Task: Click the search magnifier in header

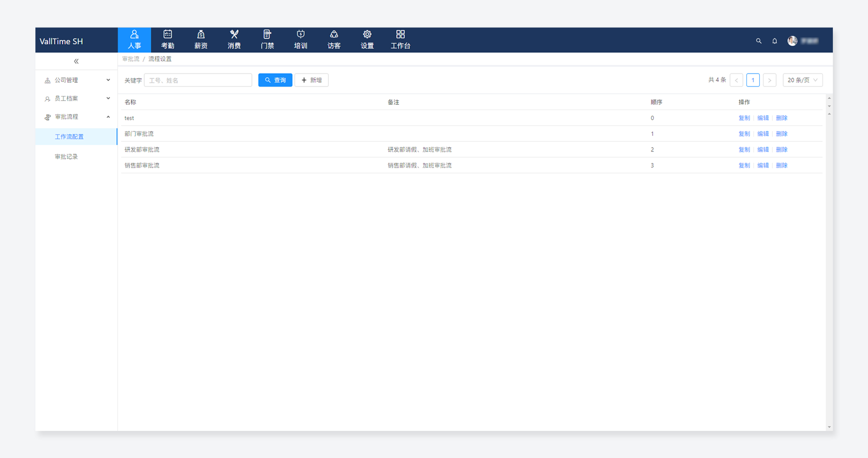Action: [759, 41]
